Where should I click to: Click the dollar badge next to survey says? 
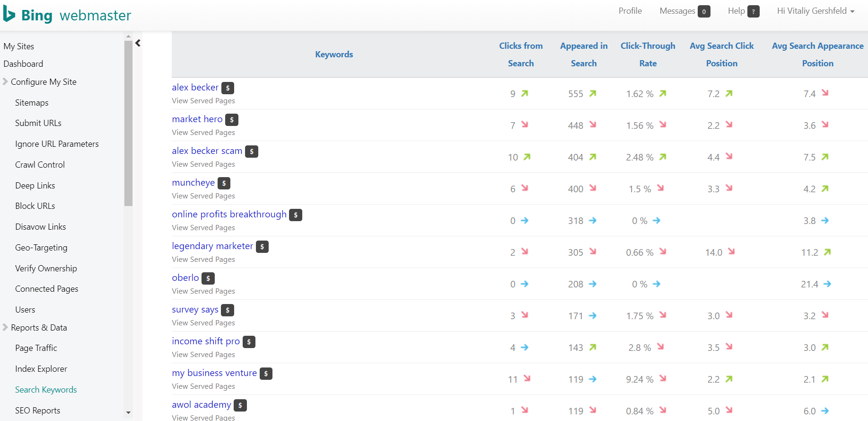[228, 310]
